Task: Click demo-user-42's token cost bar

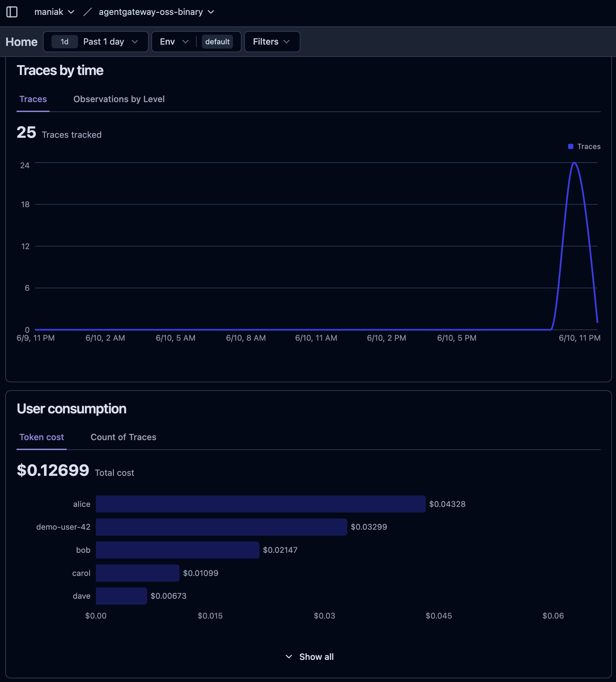Action: (221, 527)
